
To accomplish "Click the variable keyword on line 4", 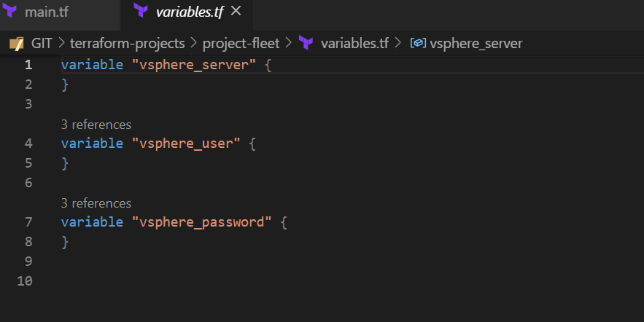I will (92, 144).
